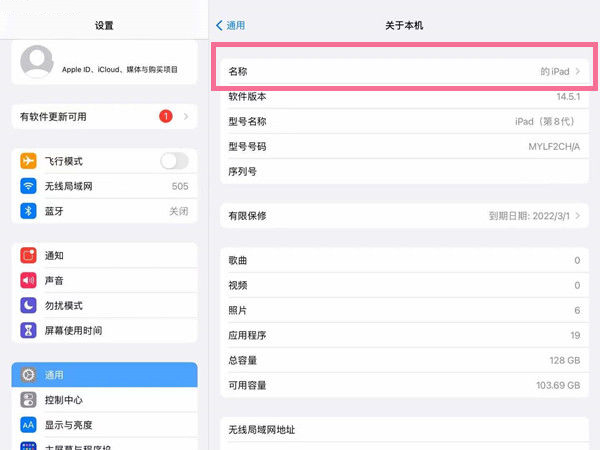Image resolution: width=600 pixels, height=450 pixels.
Task: Tap the Sounds (声音) icon
Action: click(28, 280)
